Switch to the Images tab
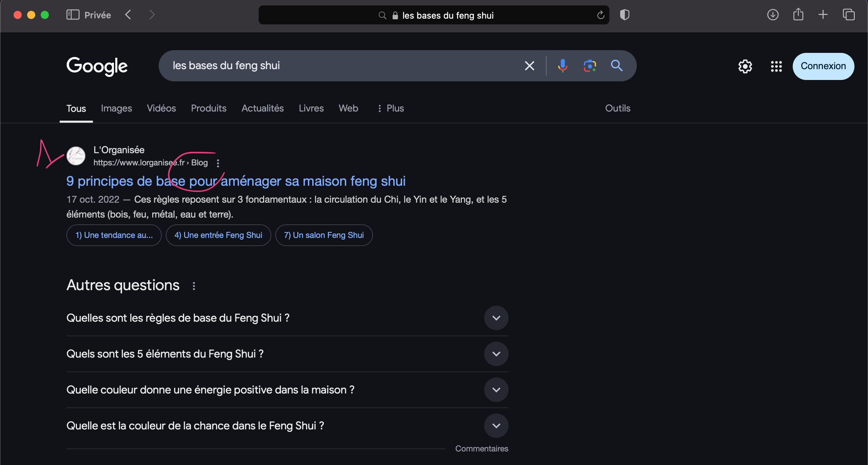 click(x=116, y=108)
